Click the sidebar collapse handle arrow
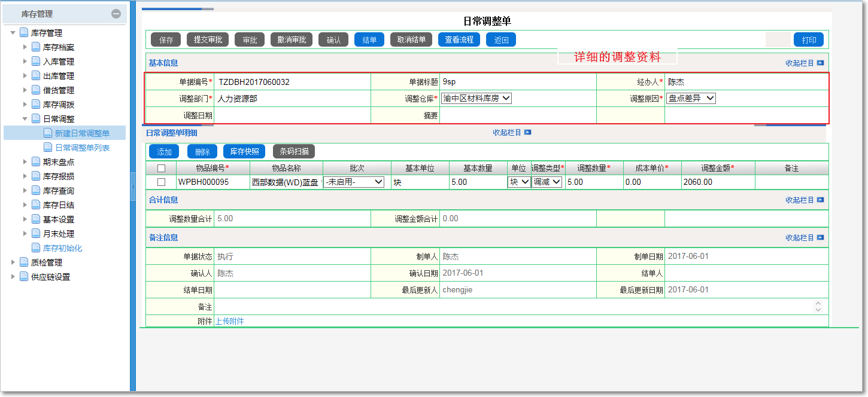Viewport: 868px width, 397px height. (x=133, y=187)
